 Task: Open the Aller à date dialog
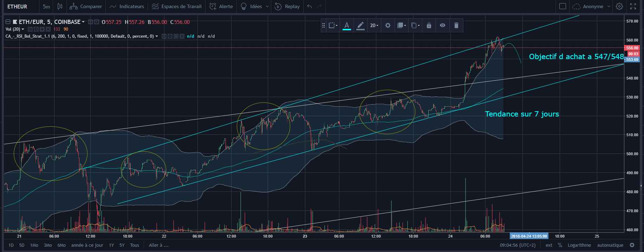[159, 245]
